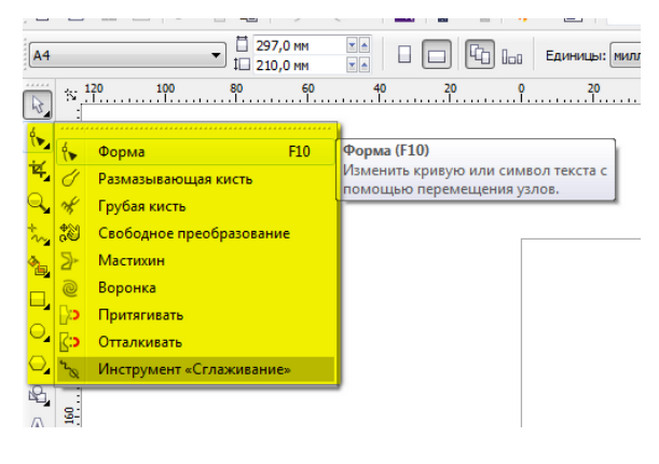659x464 pixels.
Task: Choose Инструмент «Сглаживание» entry
Action: coord(196,369)
